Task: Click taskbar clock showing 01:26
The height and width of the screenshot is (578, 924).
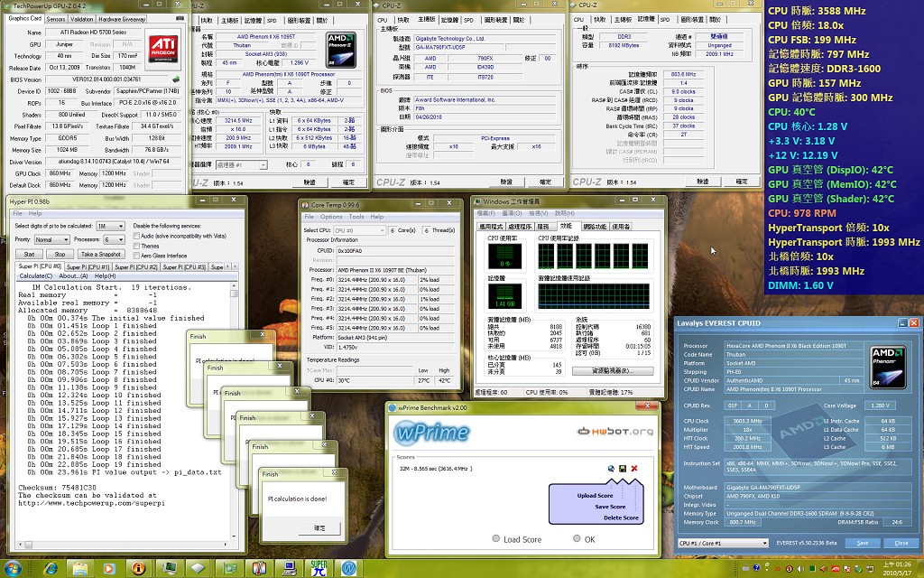Action: pos(897,569)
